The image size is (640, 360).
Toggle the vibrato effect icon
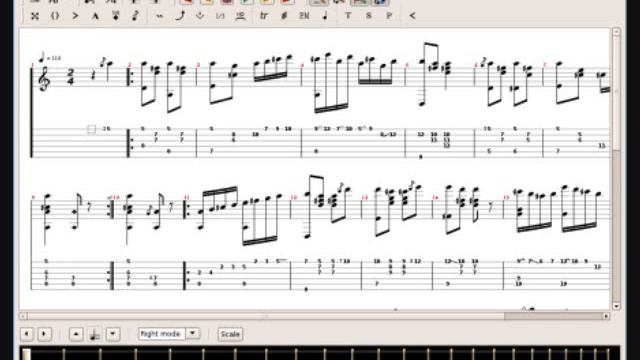click(x=160, y=16)
